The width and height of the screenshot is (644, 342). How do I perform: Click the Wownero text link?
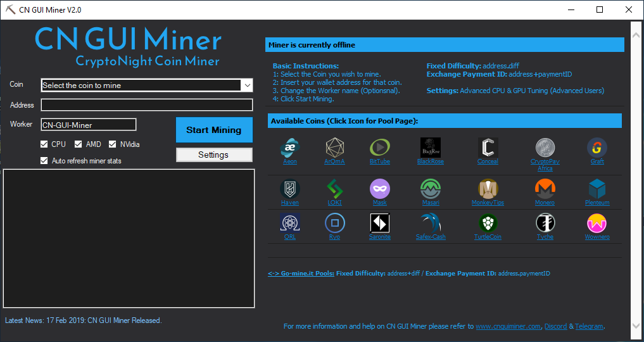click(x=597, y=237)
